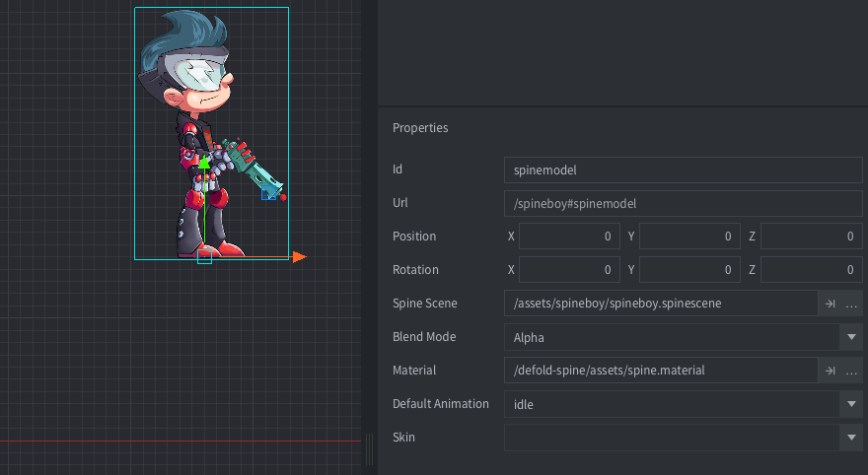Click the Position Y input field
This screenshot has width=868, height=475.
689,237
